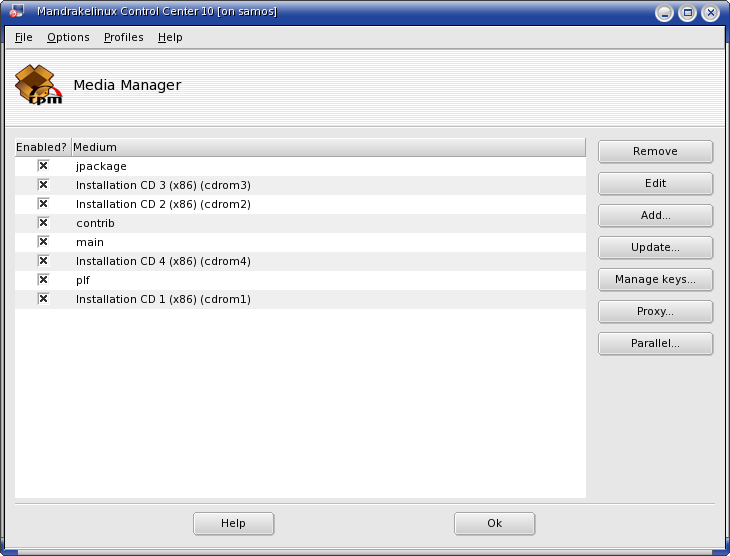Toggle Installation CD 2 (cdrom2) checkbox
730x556 pixels.
point(43,204)
